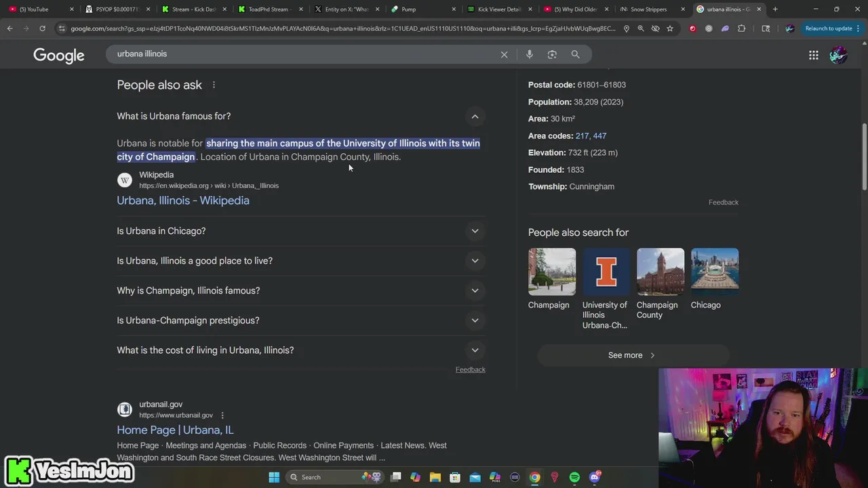Viewport: 868px width, 488px height.
Task: Search by image with Google Lens icon
Action: coord(552,54)
